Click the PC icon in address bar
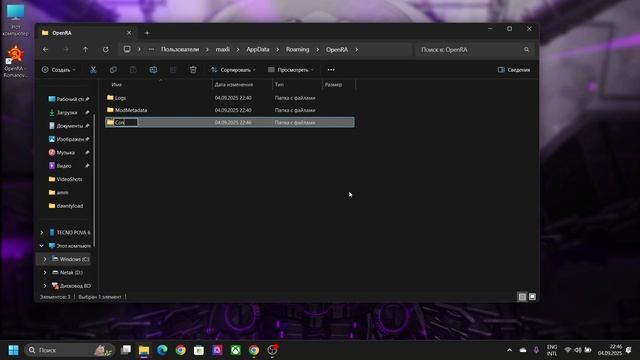This screenshot has width=640, height=360. (x=127, y=49)
